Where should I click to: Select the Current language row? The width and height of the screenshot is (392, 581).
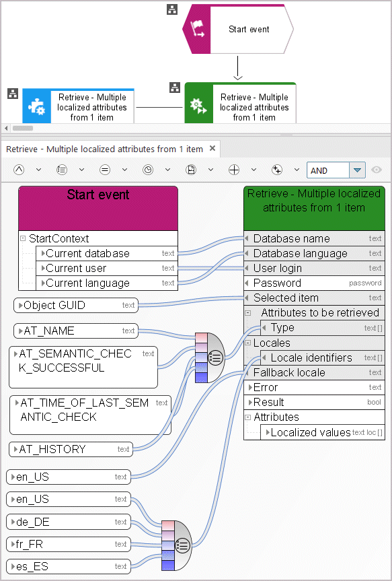pyautogui.click(x=107, y=283)
